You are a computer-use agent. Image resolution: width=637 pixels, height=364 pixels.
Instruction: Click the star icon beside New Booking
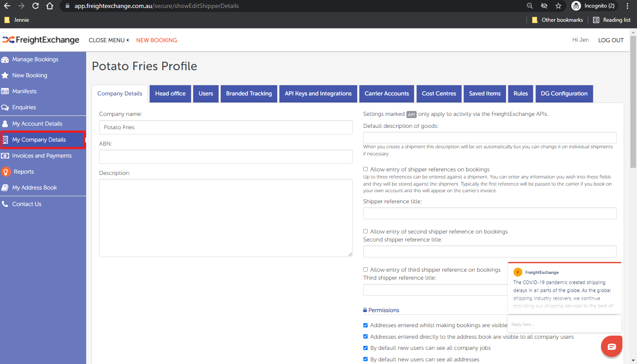pos(5,75)
